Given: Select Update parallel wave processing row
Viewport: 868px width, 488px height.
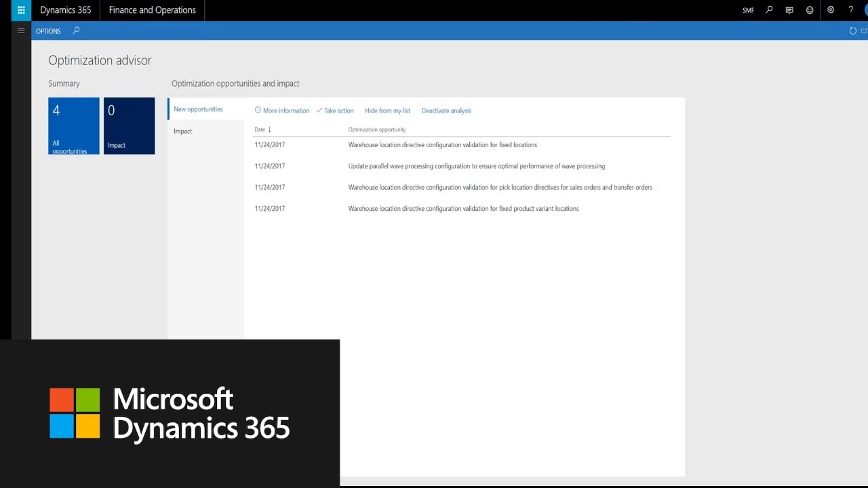Looking at the screenshot, I should click(x=462, y=166).
